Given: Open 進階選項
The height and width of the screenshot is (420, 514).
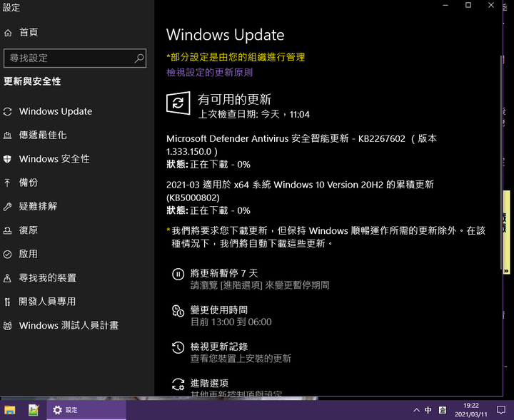Looking at the screenshot, I should 209,384.
